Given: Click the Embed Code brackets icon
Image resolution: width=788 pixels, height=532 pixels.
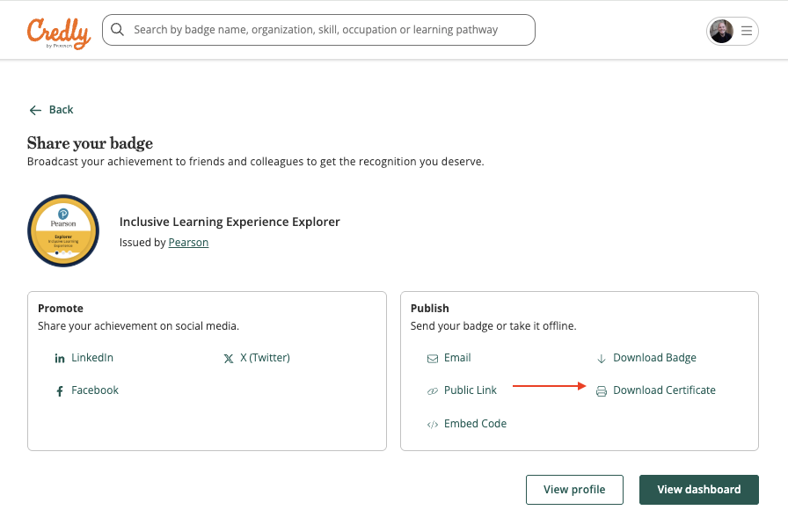Looking at the screenshot, I should point(432,425).
